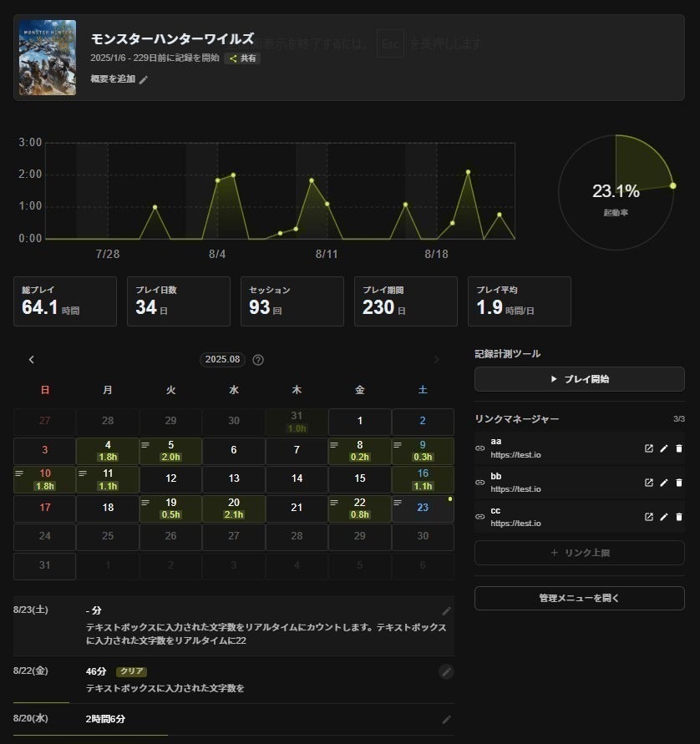Go to the previous calendar month

pos(32,360)
